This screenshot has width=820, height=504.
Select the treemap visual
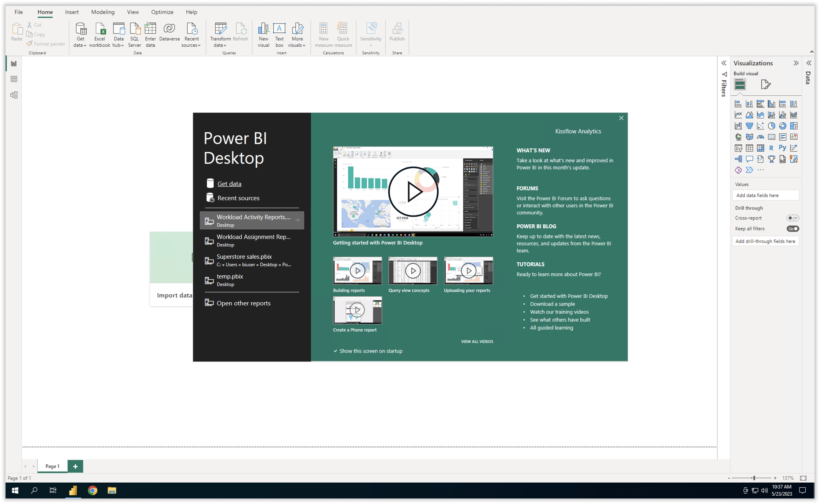[x=793, y=126]
